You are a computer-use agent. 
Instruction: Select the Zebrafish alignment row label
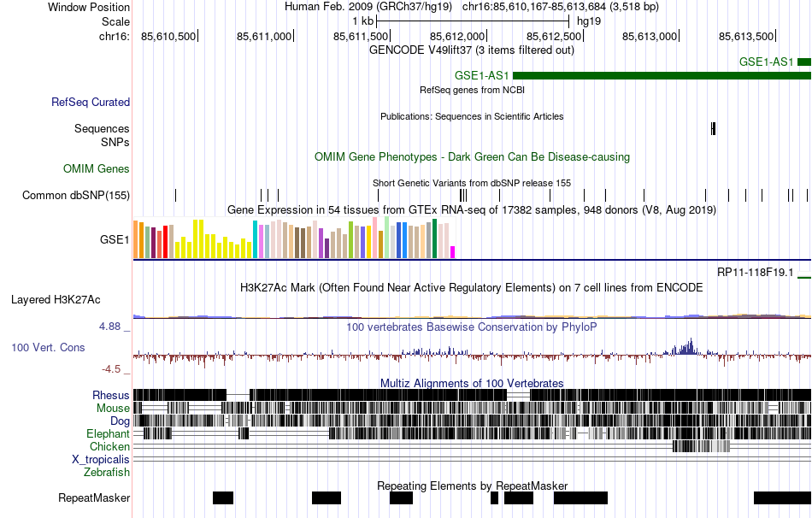click(x=107, y=472)
